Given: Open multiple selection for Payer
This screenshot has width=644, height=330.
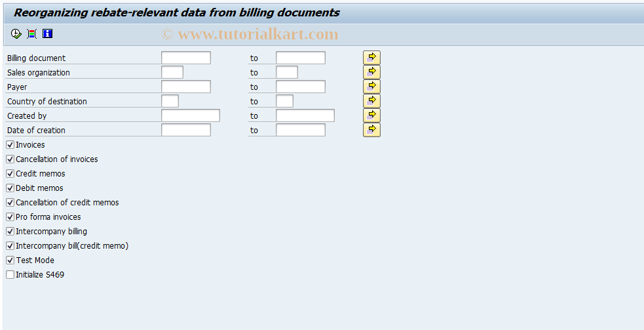Looking at the screenshot, I should point(371,87).
